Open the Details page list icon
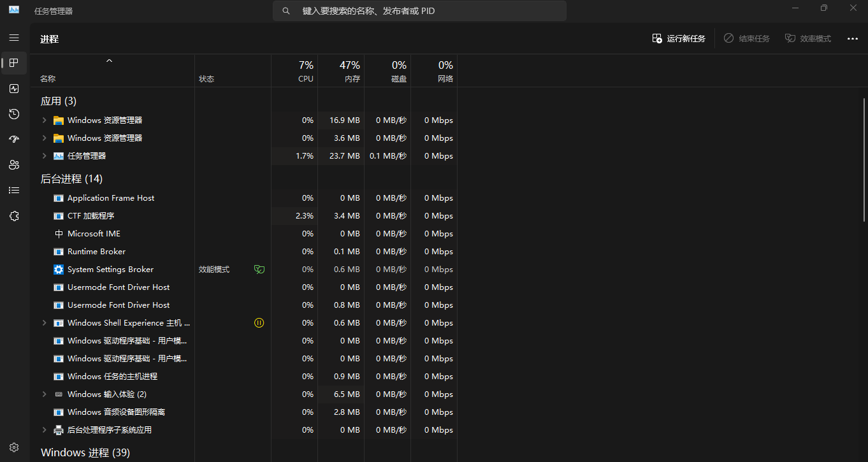The image size is (868, 462). 14,191
